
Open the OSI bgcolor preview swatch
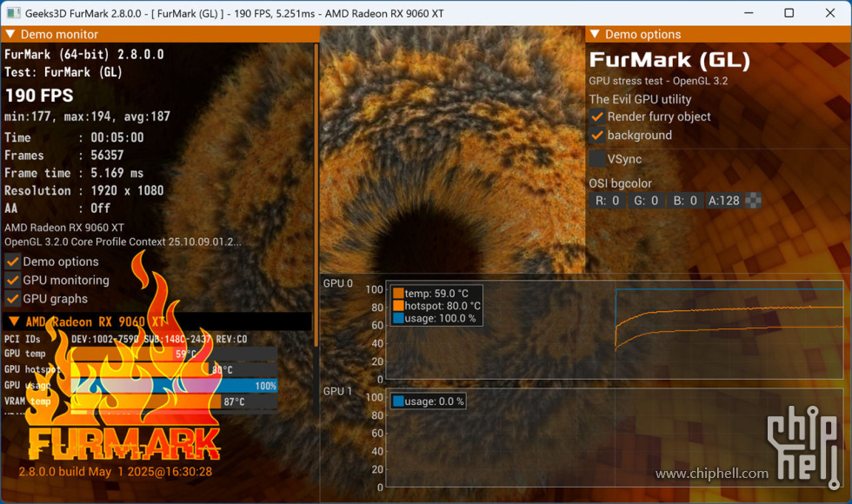click(753, 201)
